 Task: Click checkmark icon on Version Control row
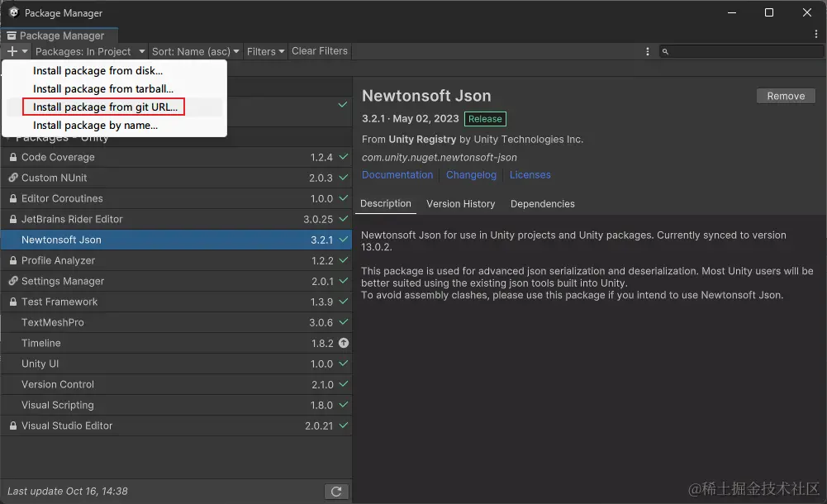pyautogui.click(x=344, y=384)
